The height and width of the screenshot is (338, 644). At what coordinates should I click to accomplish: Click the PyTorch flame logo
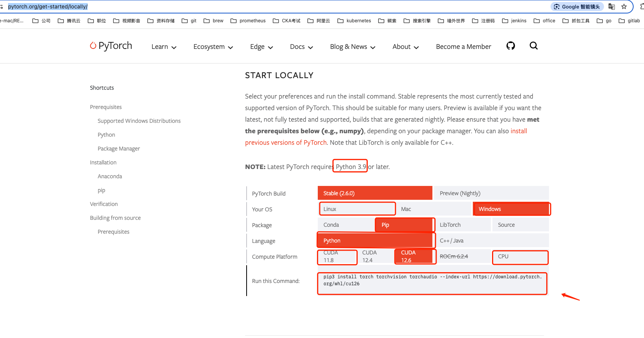coord(111,46)
